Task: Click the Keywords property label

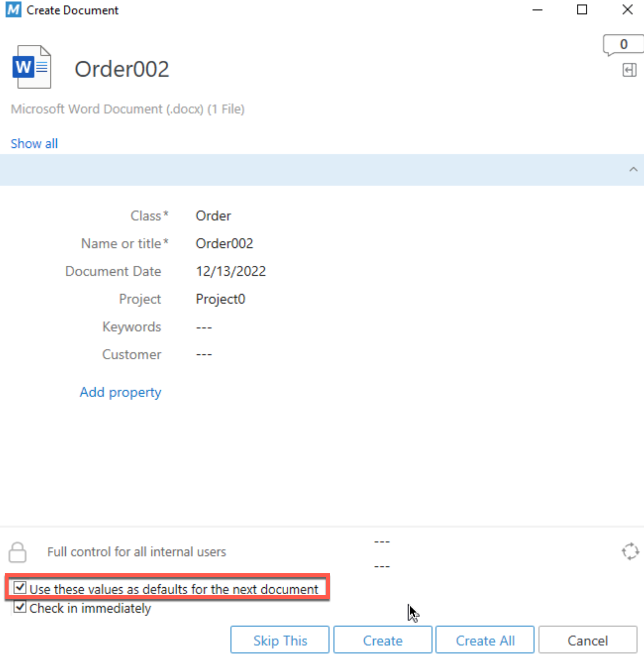Action: pyautogui.click(x=132, y=327)
